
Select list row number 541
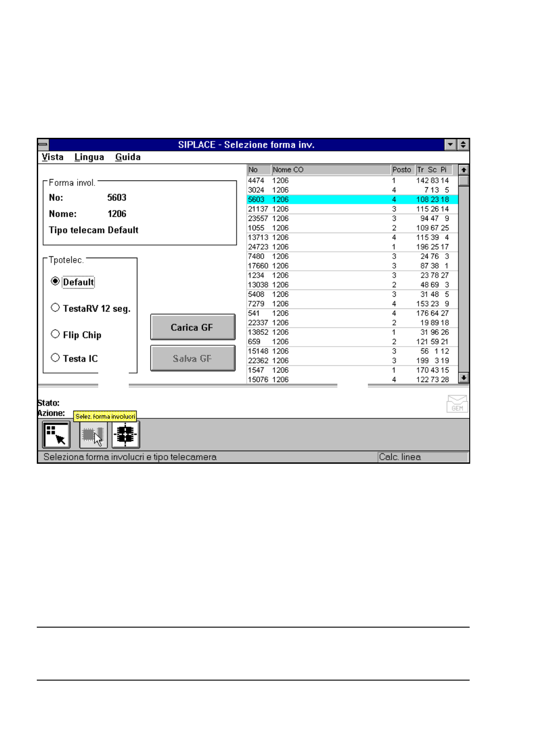[x=352, y=313]
